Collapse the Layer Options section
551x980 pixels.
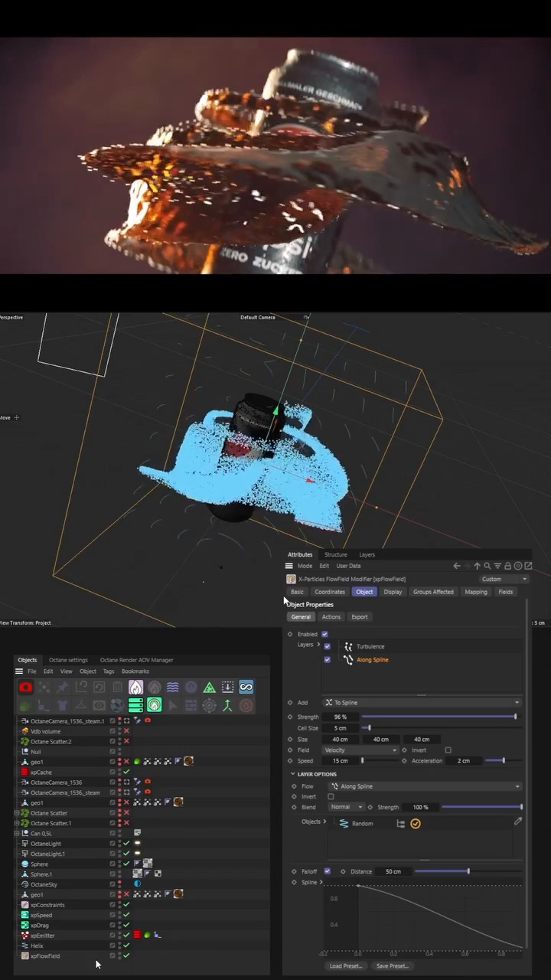click(292, 774)
